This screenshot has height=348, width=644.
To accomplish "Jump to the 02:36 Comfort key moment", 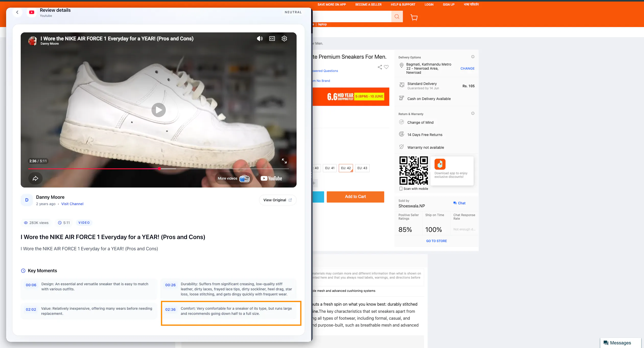I will click(228, 311).
